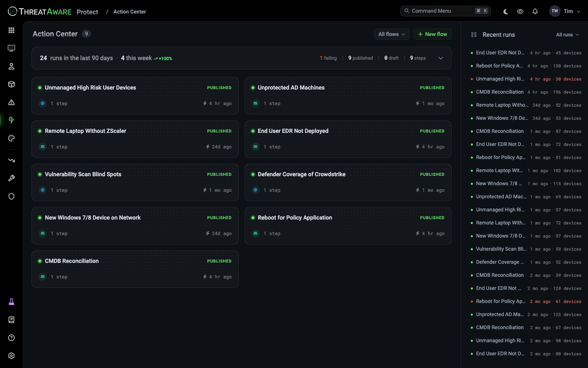The height and width of the screenshot is (368, 588).
Task: Click the '1 failing' stat
Action: click(328, 58)
